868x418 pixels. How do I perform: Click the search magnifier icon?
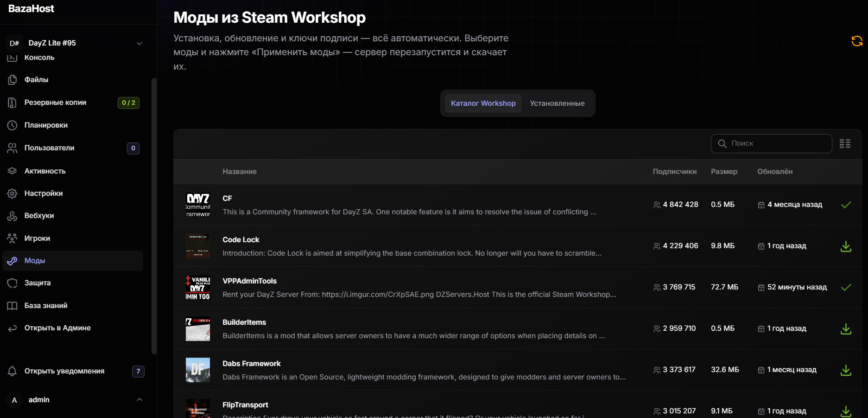(x=722, y=144)
